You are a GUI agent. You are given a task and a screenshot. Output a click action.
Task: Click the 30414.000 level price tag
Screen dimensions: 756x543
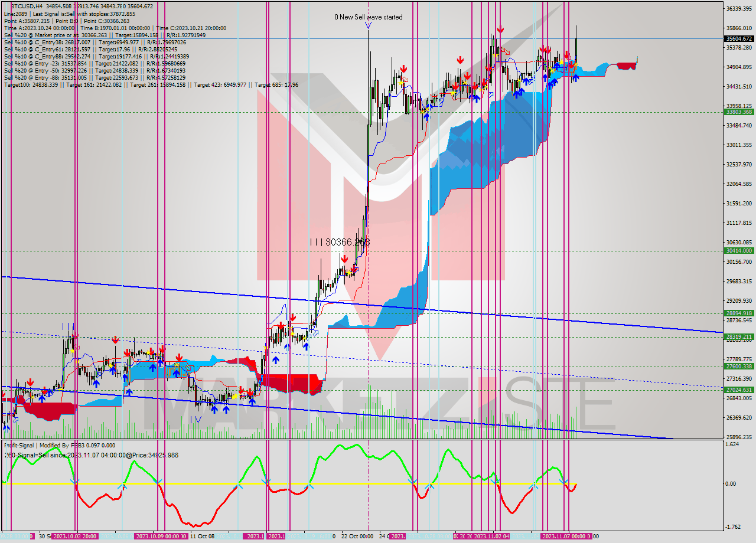click(x=739, y=250)
